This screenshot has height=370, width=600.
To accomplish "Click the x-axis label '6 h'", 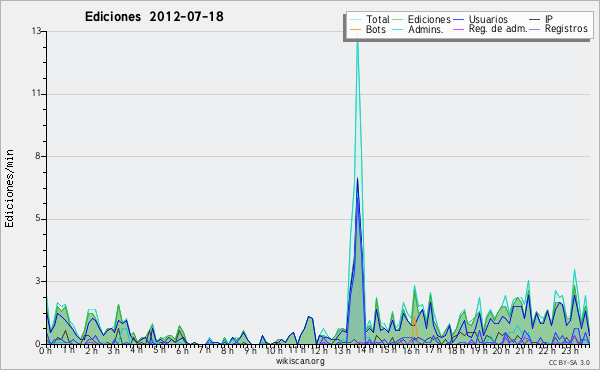I will click(x=182, y=350).
